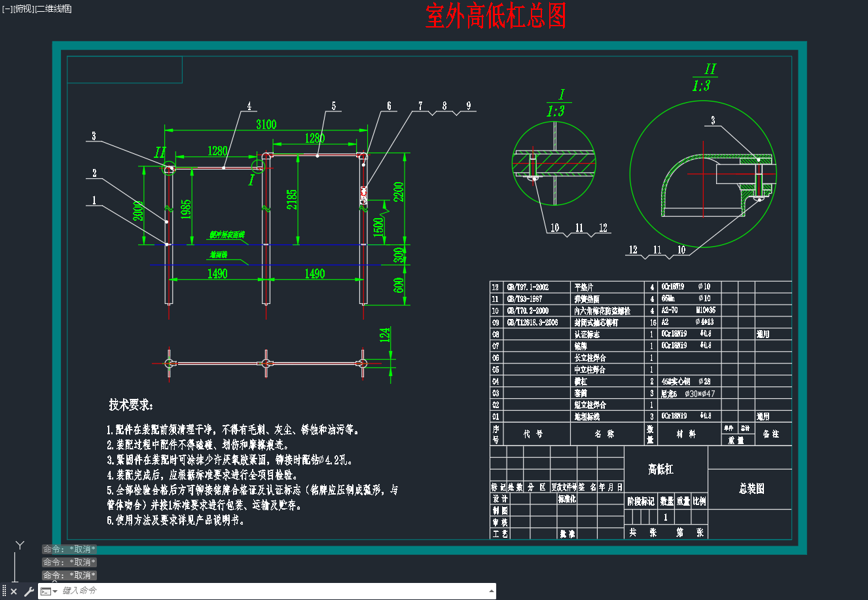Select the 封闭式抽芯铆钉 part name
The height and width of the screenshot is (600, 868).
point(596,322)
